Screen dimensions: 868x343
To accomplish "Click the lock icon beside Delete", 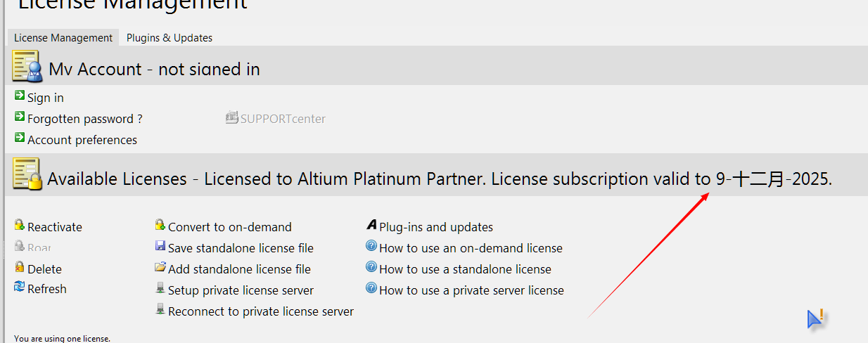I will point(20,267).
